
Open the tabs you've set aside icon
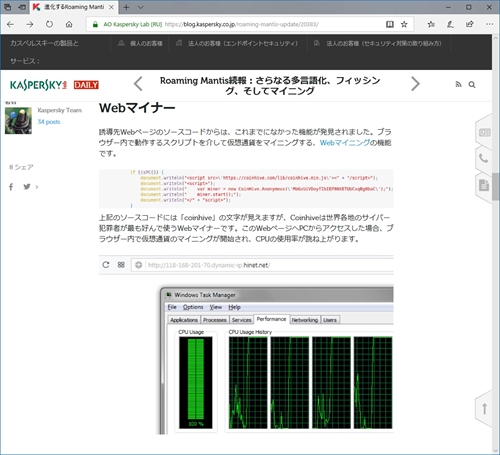(7, 7)
